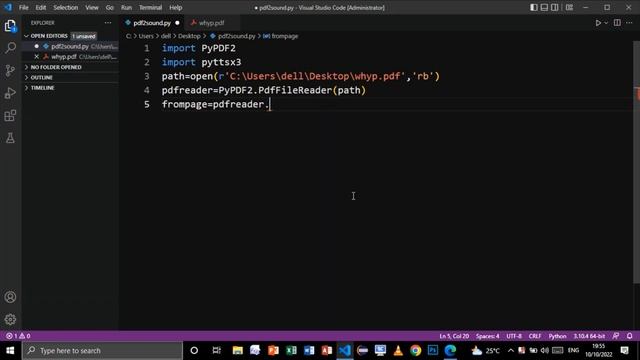Image resolution: width=640 pixels, height=360 pixels.
Task: Go to line via Ln 5, Col 20
Action: [x=454, y=336]
